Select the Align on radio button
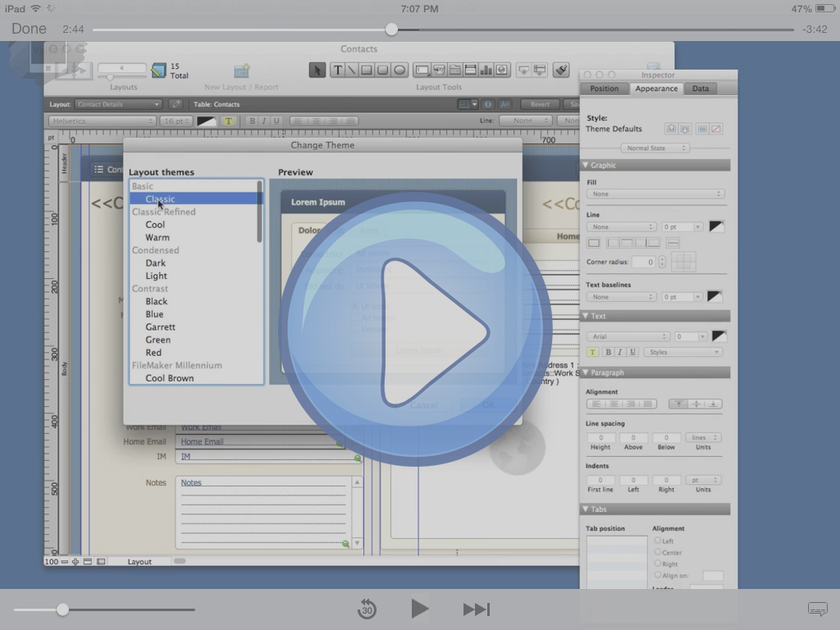840x630 pixels. tap(657, 575)
